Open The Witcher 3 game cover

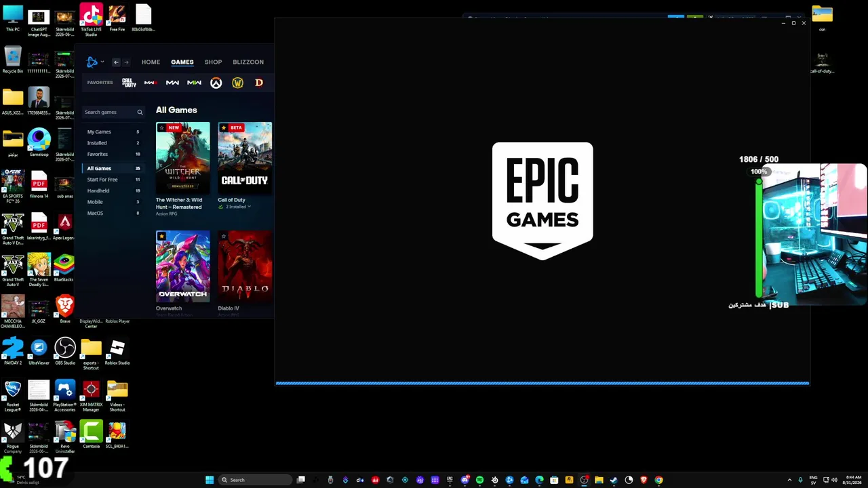point(183,158)
